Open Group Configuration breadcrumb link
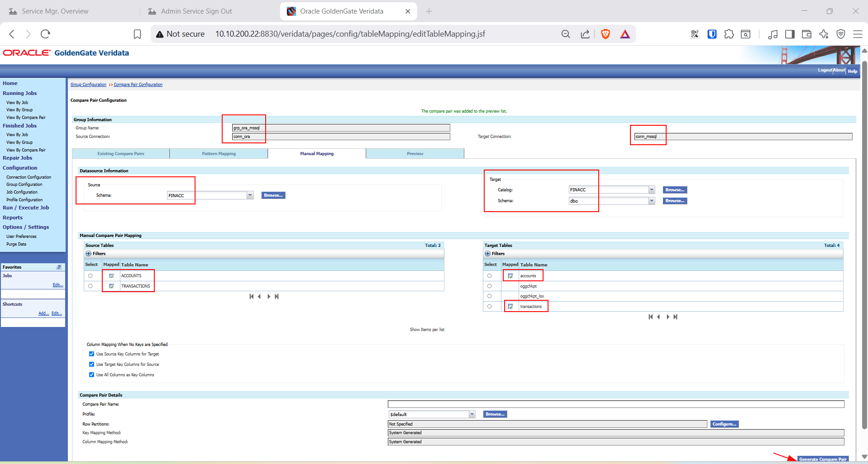Screen dimensions: 868x464 pos(88,85)
